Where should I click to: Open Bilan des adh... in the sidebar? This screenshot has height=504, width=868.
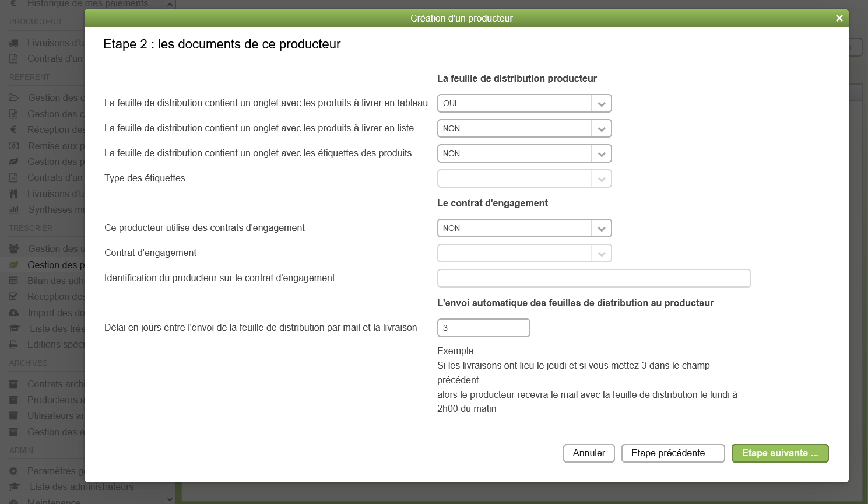tap(56, 281)
